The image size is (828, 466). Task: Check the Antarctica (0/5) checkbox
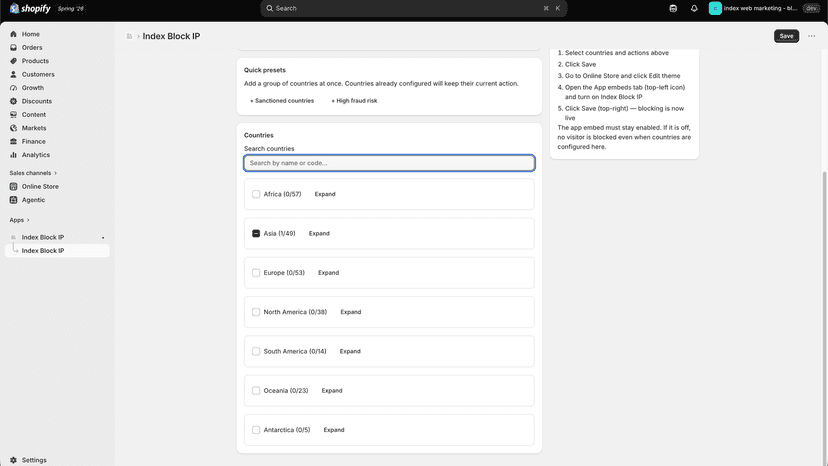256,430
